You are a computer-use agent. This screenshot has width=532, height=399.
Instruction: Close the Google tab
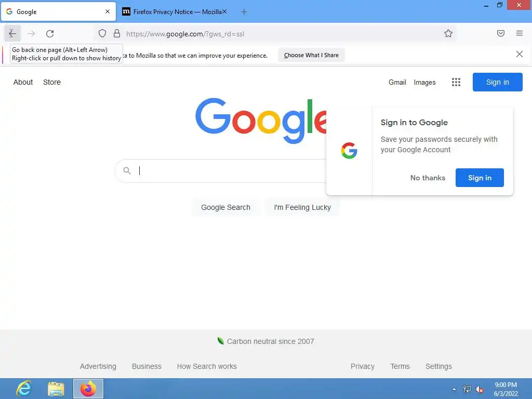click(x=108, y=11)
